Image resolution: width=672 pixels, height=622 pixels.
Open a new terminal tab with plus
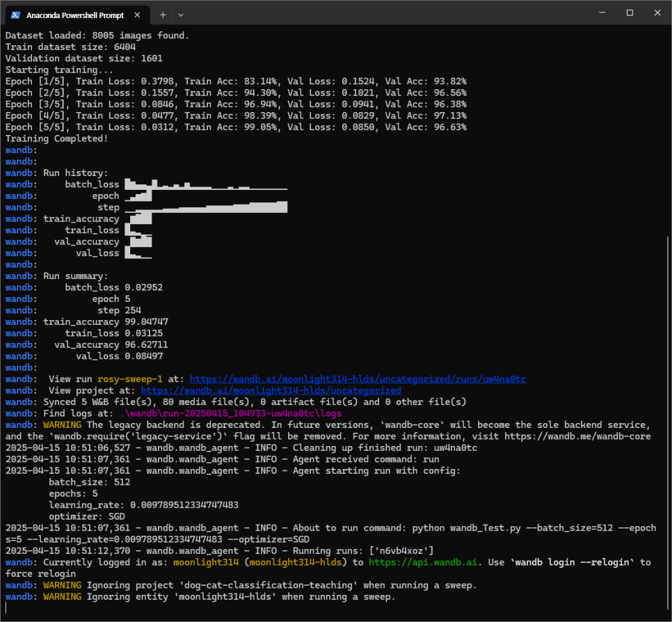pos(163,15)
